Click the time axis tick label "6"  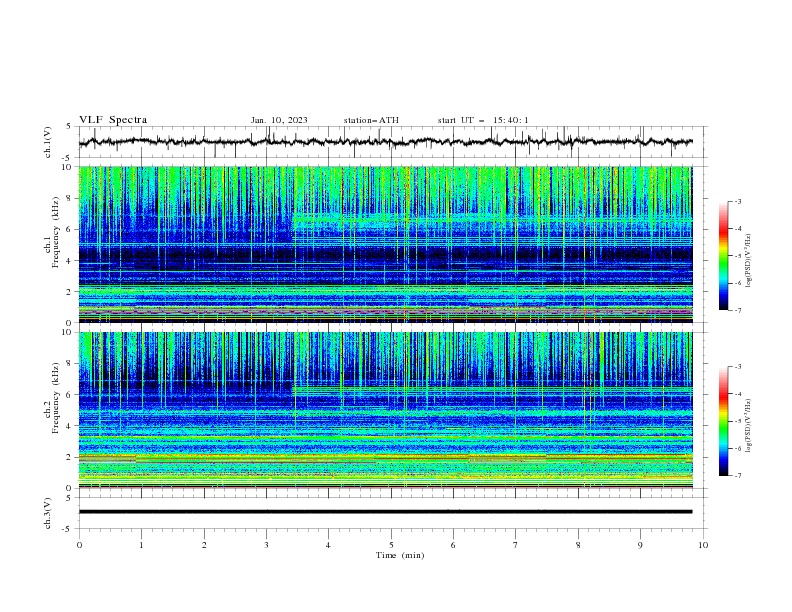453,545
